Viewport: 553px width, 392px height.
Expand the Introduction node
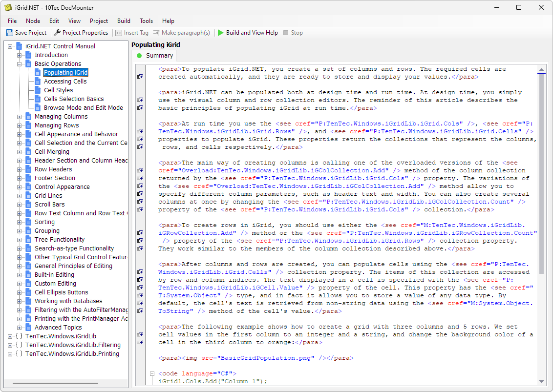[x=20, y=55]
